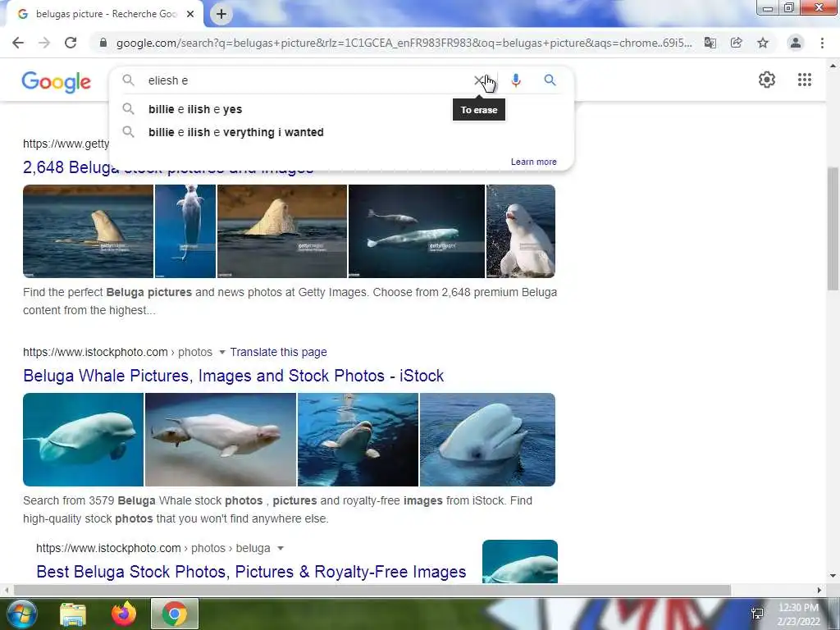Click the forward navigation arrow
Screen dimensions: 840x630
coord(44,43)
